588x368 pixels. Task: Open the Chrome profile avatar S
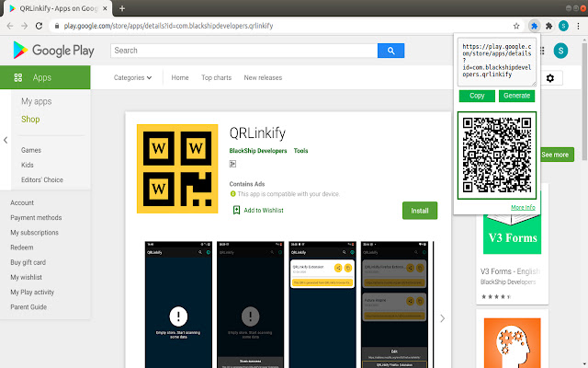click(563, 26)
